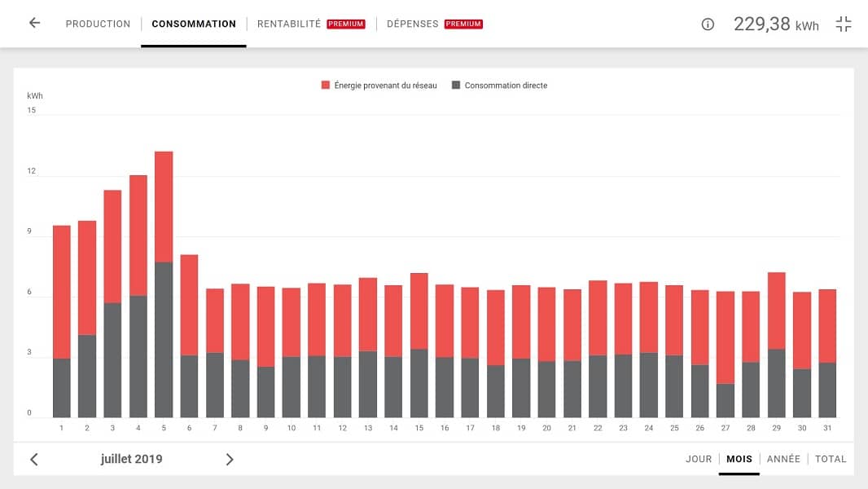Click the PREMIUM badge beside Dépenses
868x489 pixels.
coord(463,24)
